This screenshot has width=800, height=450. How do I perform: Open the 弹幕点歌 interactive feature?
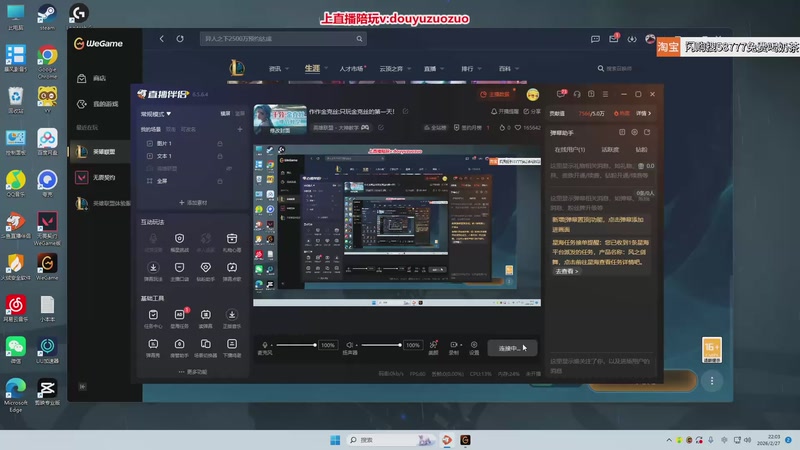click(232, 271)
